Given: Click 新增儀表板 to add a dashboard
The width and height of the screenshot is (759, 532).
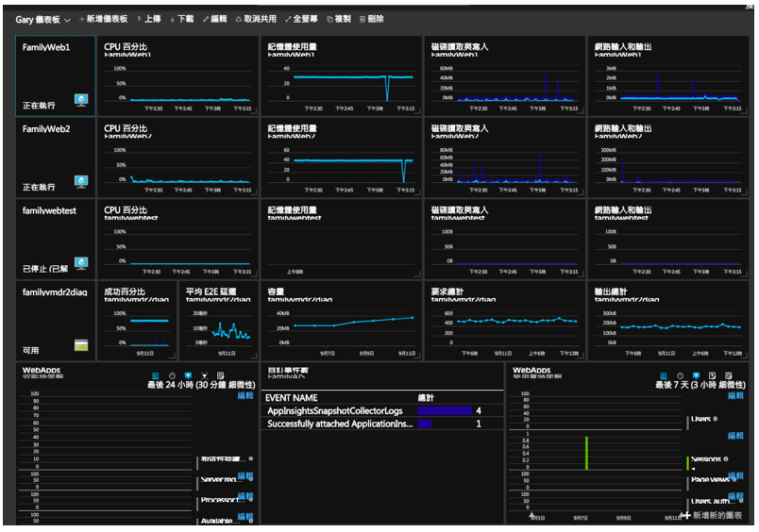Looking at the screenshot, I should point(103,19).
